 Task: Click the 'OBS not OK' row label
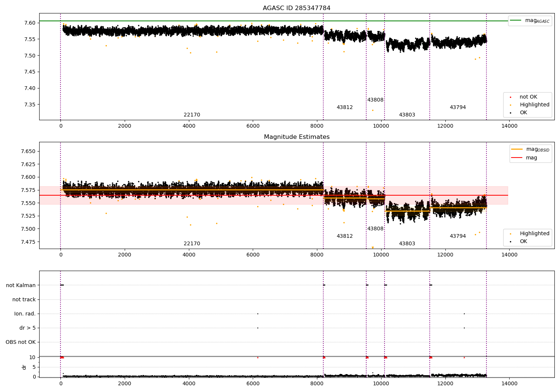[x=21, y=342]
